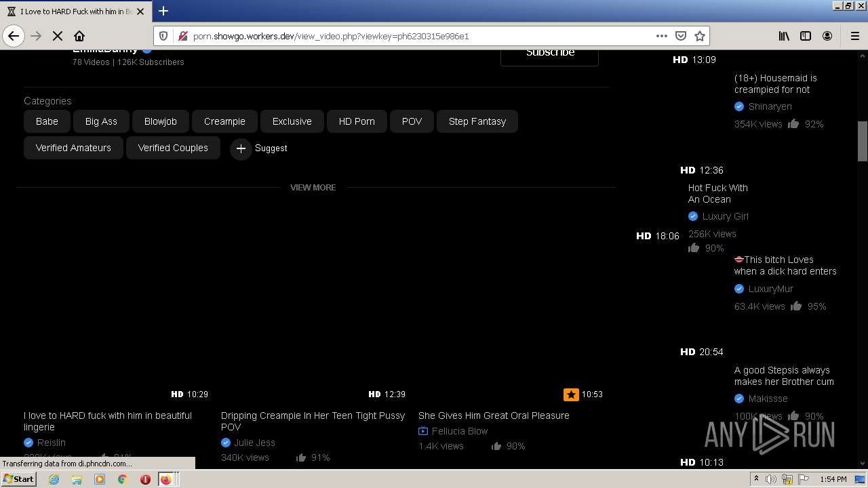Show site security information padlock
868x488 pixels.
182,36
